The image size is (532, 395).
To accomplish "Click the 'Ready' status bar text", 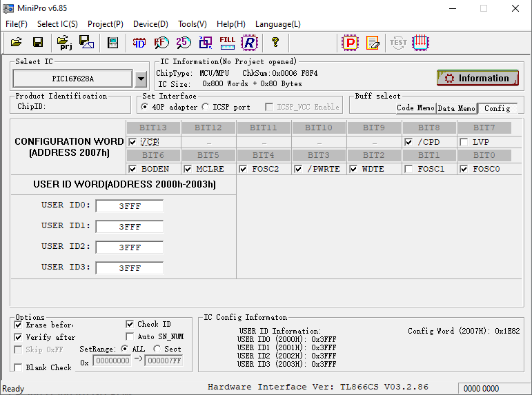I will (x=13, y=389).
